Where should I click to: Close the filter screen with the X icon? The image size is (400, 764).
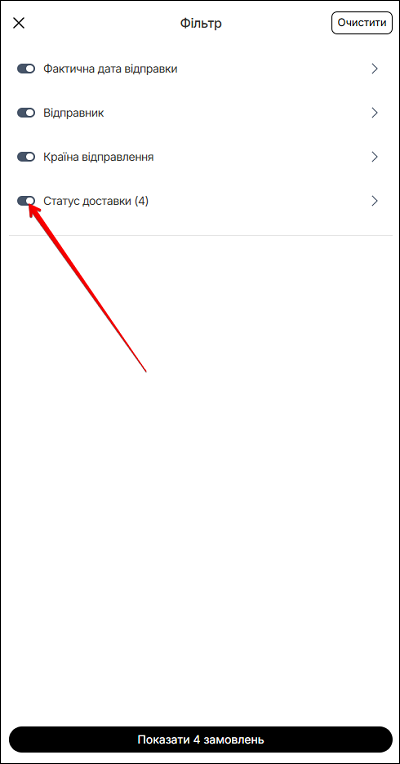click(x=19, y=23)
